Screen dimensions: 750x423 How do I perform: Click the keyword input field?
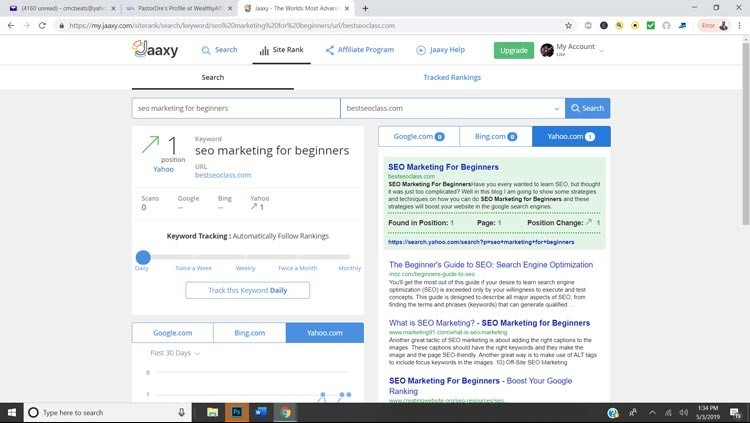(x=236, y=108)
